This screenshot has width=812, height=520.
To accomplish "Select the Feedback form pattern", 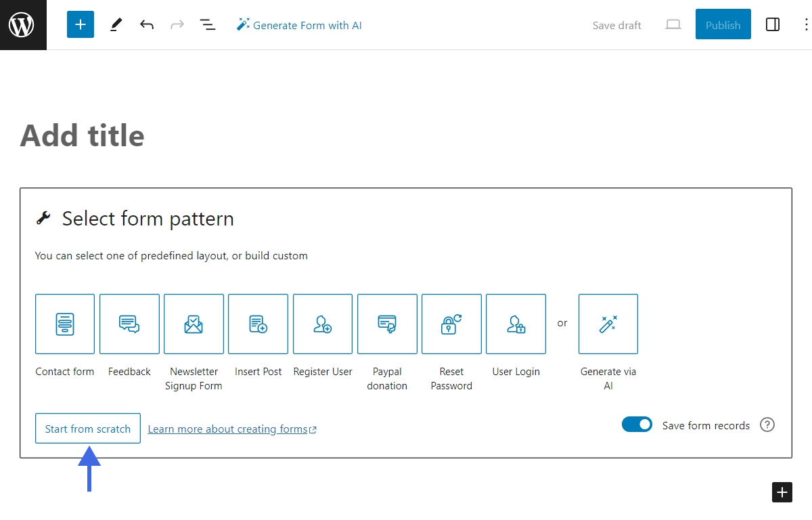I will 129,324.
